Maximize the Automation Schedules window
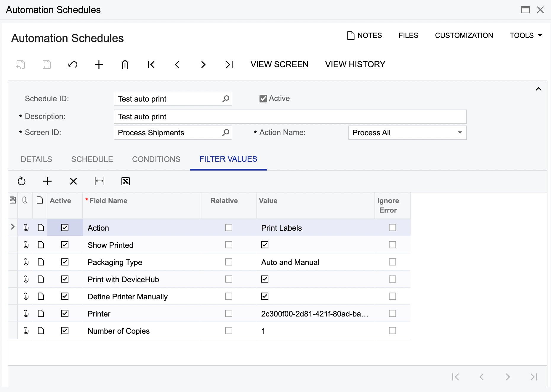Image resolution: width=551 pixels, height=392 pixels. pos(526,10)
